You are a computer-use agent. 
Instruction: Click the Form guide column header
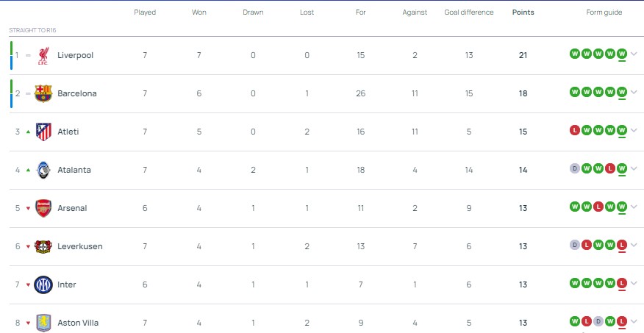604,12
